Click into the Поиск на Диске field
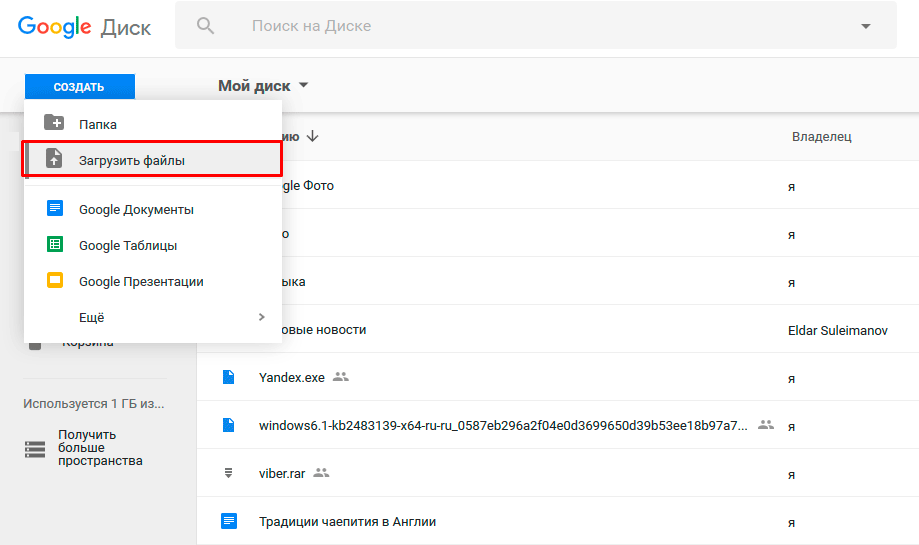The width and height of the screenshot is (919, 545). [500, 26]
